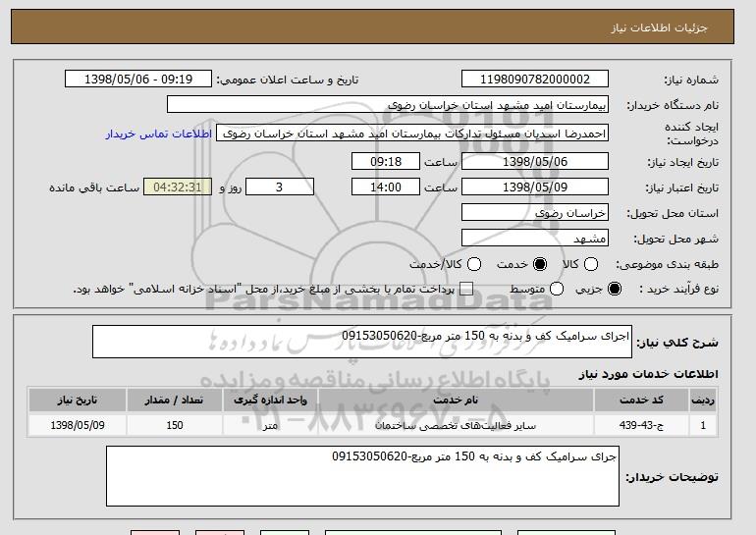
Task: Select the خدمت radio button
Action: click(x=540, y=264)
